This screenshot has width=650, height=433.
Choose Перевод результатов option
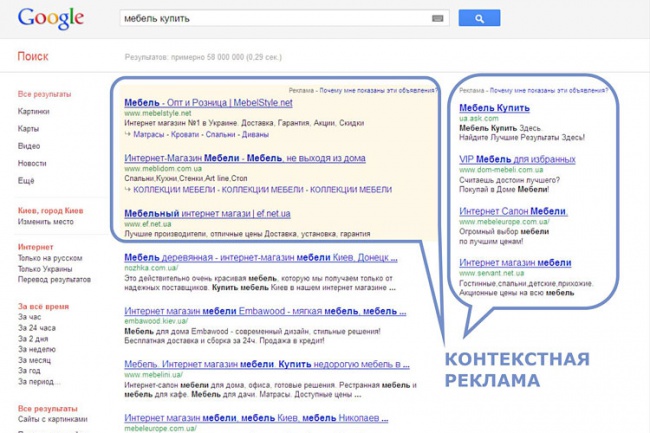click(x=54, y=280)
